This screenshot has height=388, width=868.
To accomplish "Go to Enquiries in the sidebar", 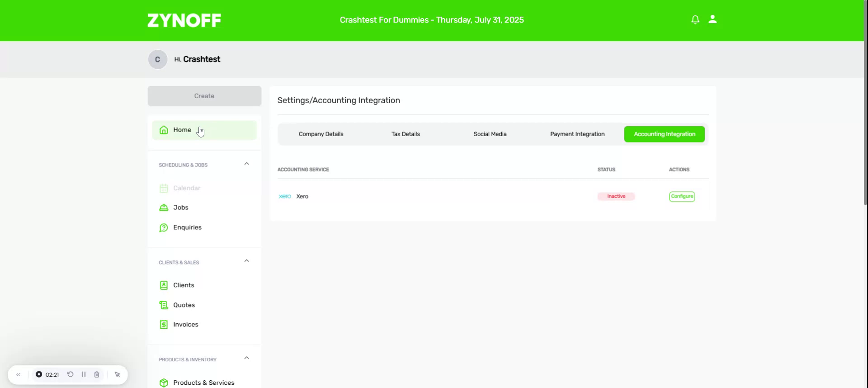I will pyautogui.click(x=187, y=227).
